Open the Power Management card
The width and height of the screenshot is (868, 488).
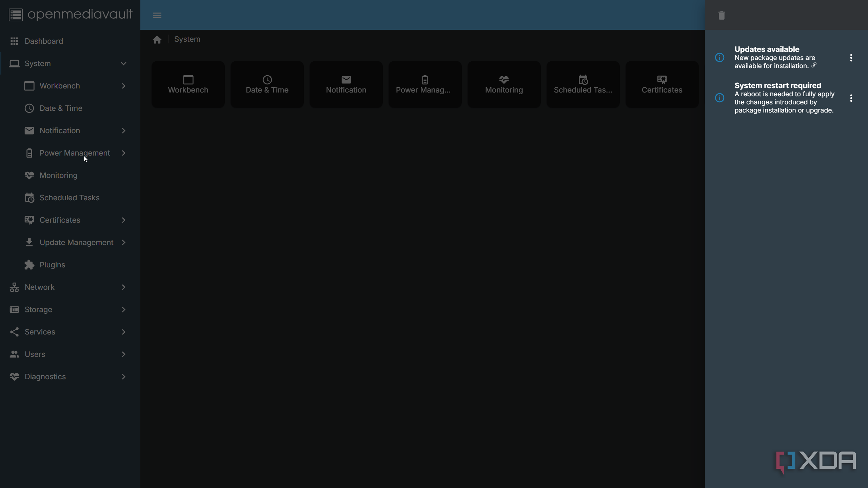click(425, 84)
